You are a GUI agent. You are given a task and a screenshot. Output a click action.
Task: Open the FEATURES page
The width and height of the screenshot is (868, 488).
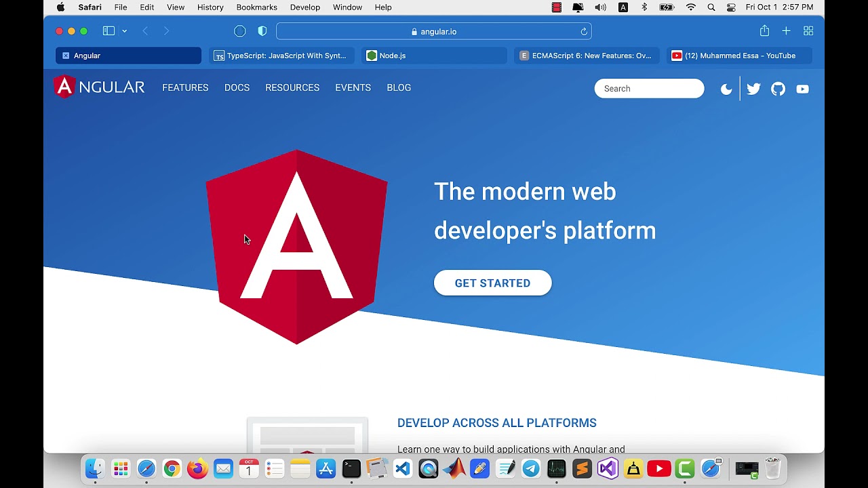[x=185, y=87]
